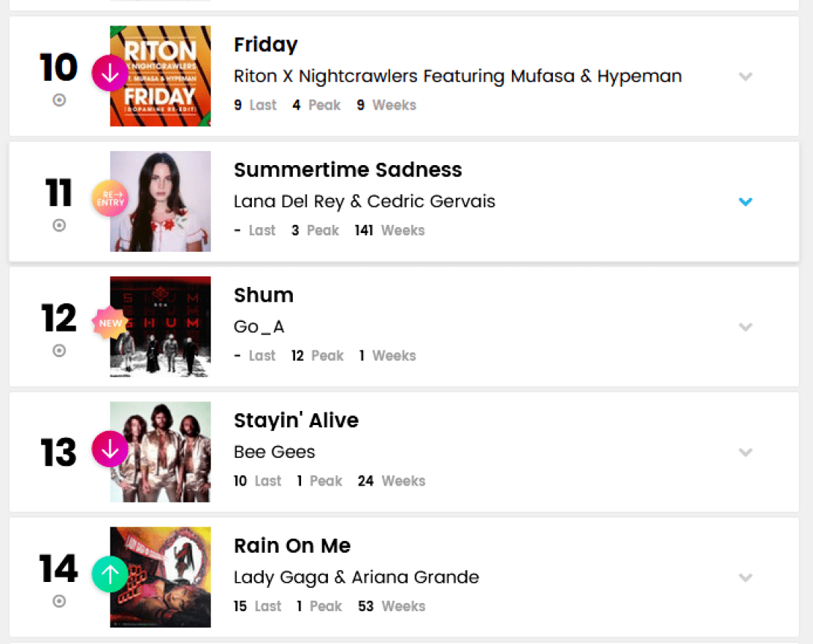The height and width of the screenshot is (644, 813).
Task: Click the Re-Entry badge on Summertime Sadness
Action: pos(110,199)
